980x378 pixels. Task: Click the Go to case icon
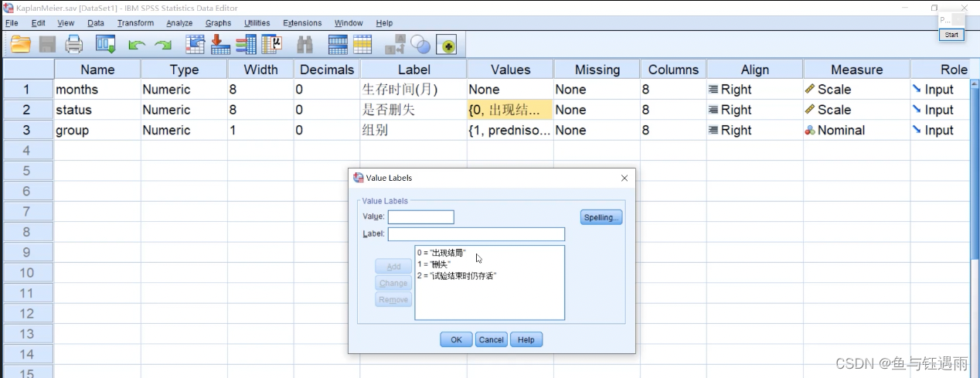coord(196,45)
